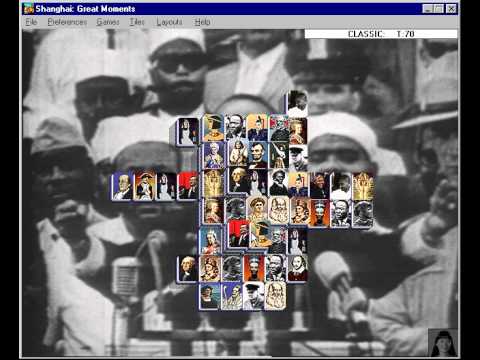Pick the veiled woman tile beside the top row

[188, 132]
